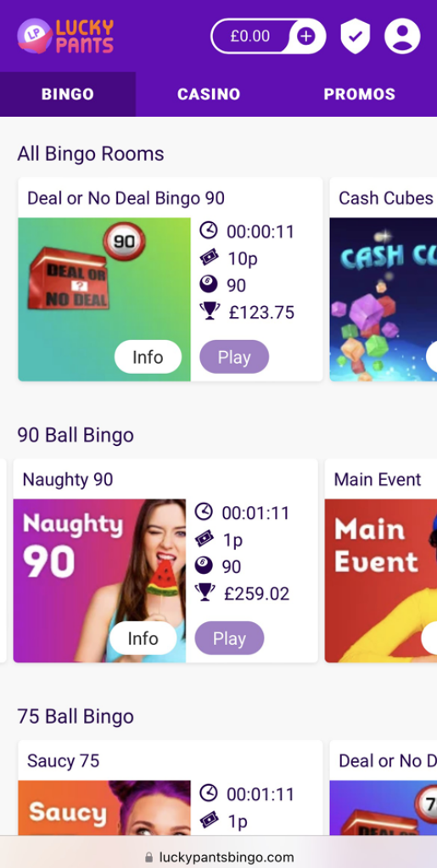Switch to the BINGO tab
Image resolution: width=437 pixels, height=868 pixels.
(68, 94)
